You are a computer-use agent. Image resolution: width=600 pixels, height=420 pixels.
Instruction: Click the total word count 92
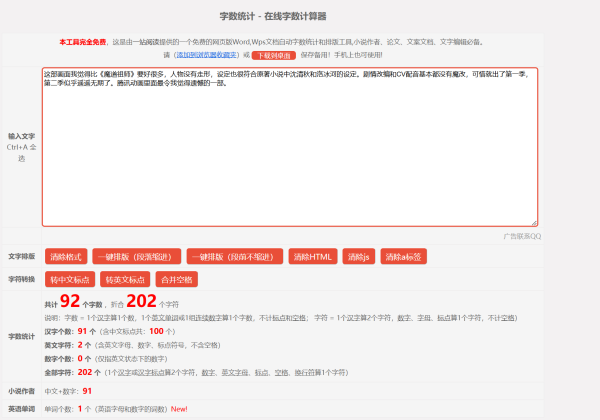[70, 301]
